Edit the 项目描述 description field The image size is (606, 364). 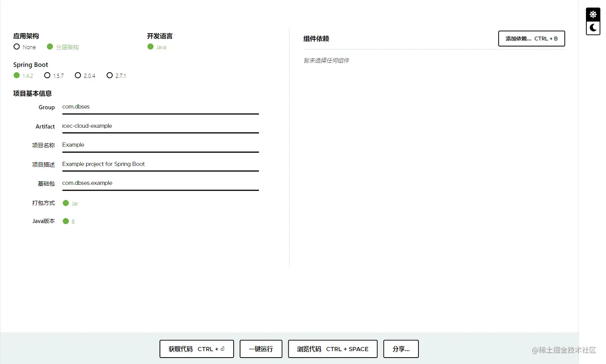pos(160,164)
